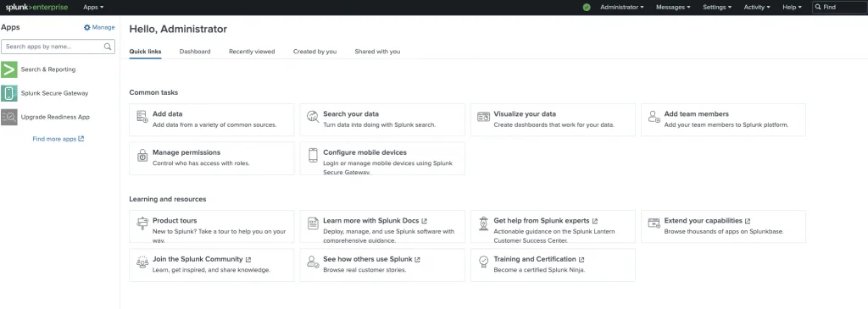Click the Find more apps link
The width and height of the screenshot is (868, 309).
58,139
